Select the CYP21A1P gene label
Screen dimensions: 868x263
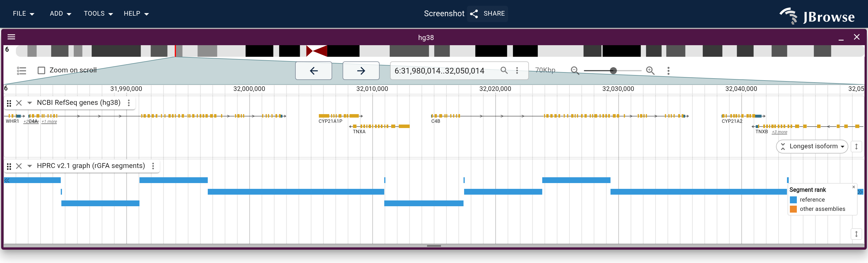330,121
